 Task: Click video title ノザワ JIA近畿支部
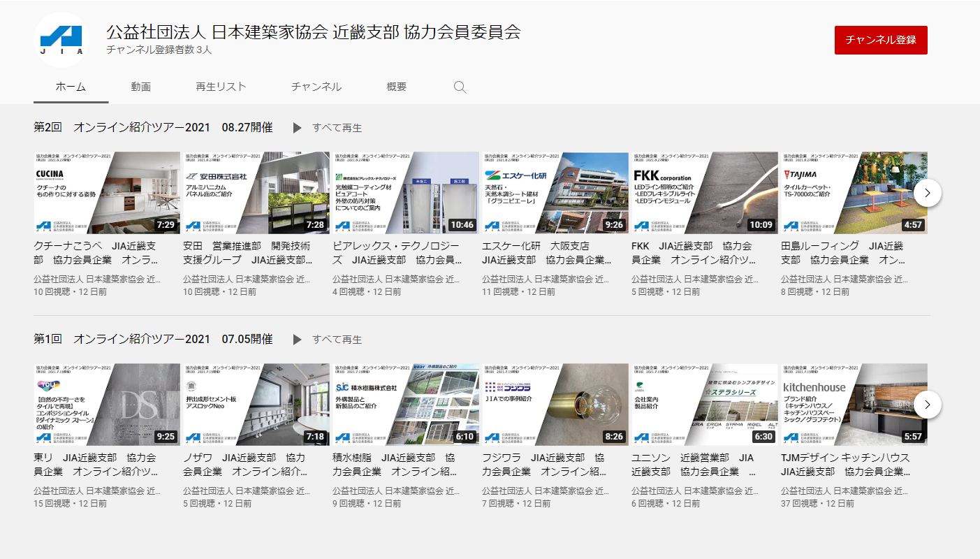click(244, 465)
